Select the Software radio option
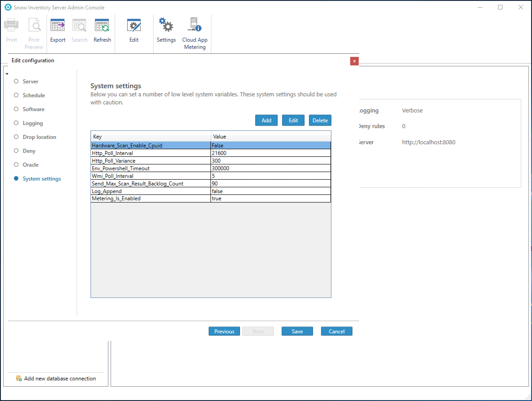Screen dimensions: 532x401 [x=16, y=109]
